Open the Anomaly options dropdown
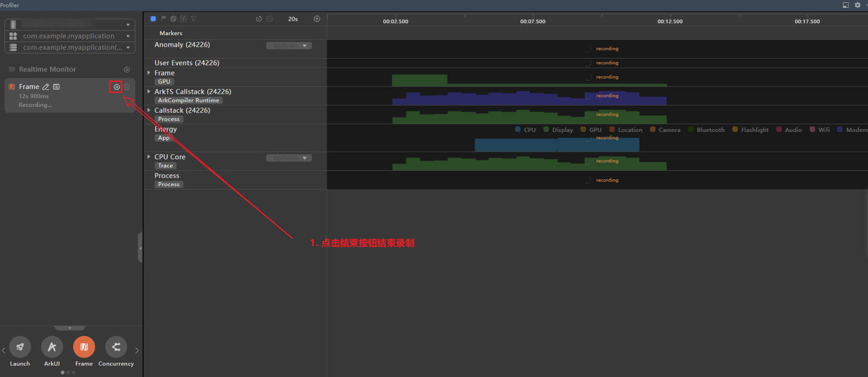The height and width of the screenshot is (377, 868). click(x=289, y=46)
